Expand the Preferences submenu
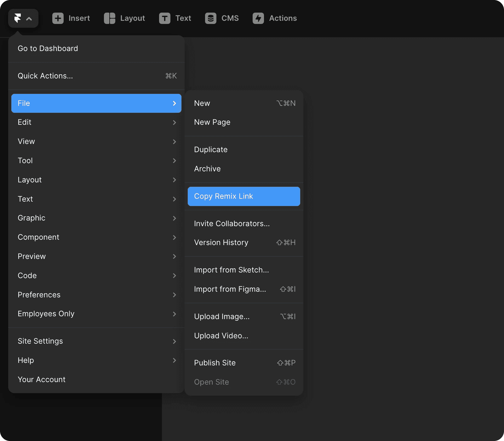 tap(96, 295)
